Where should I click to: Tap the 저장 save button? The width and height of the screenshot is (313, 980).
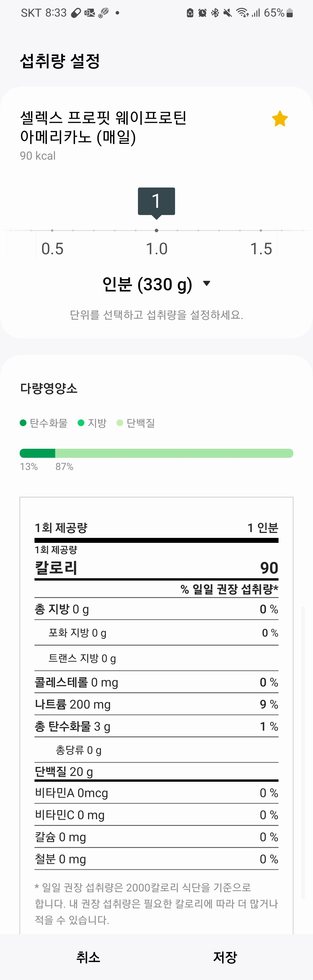click(x=225, y=957)
